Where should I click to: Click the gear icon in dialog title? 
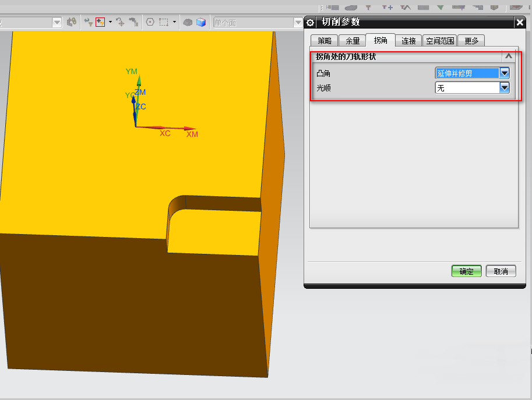(x=311, y=22)
